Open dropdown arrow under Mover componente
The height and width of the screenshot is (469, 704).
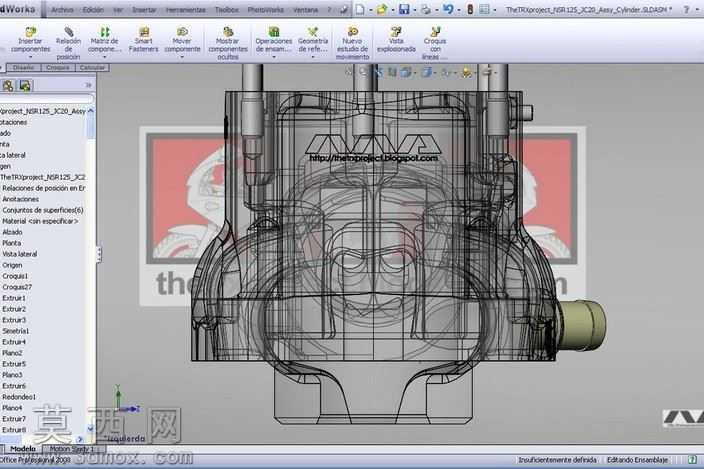click(182, 57)
